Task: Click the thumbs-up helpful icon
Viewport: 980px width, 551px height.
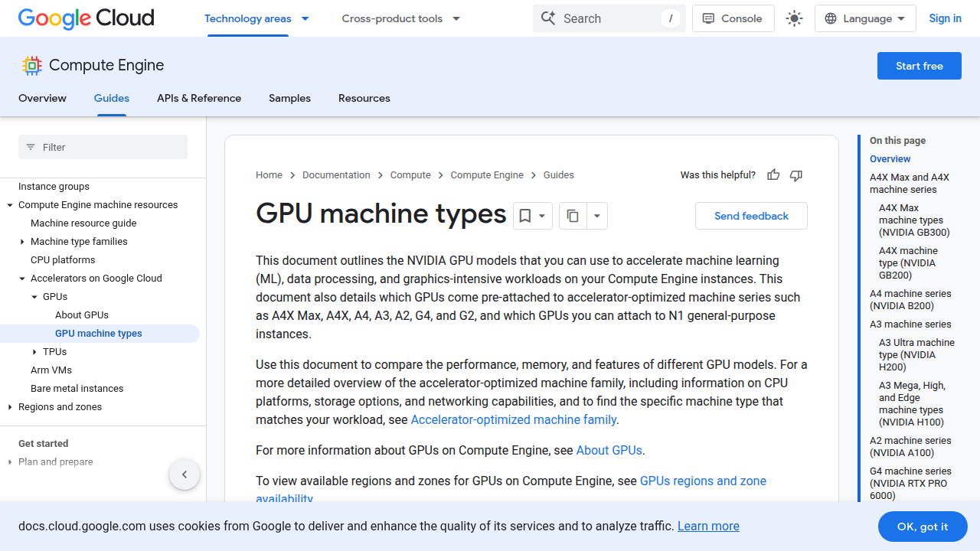Action: (773, 175)
